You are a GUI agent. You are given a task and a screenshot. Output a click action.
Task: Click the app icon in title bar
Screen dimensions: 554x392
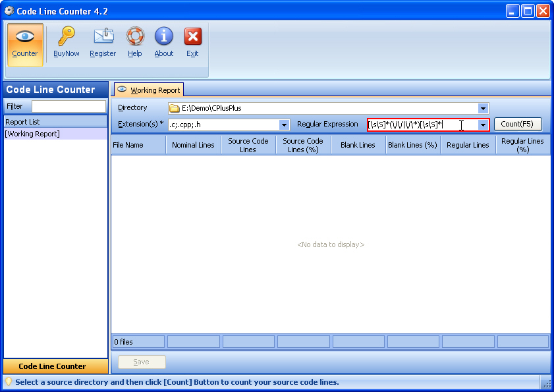click(x=9, y=11)
